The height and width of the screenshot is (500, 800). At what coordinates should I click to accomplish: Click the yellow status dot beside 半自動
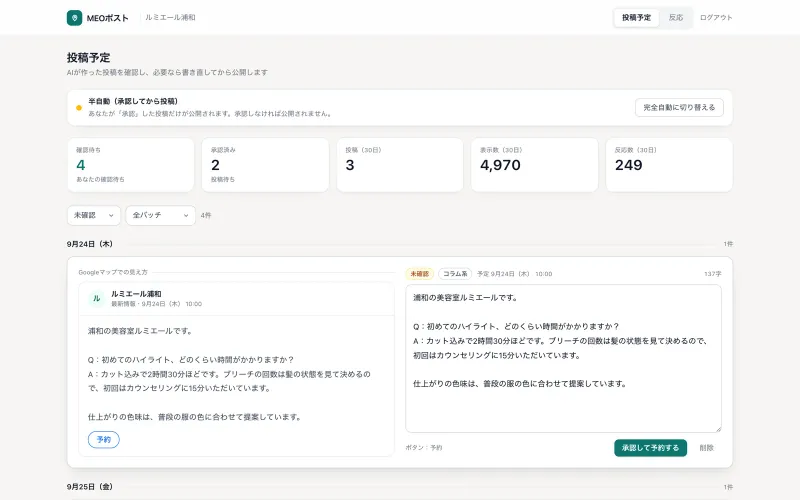79,108
